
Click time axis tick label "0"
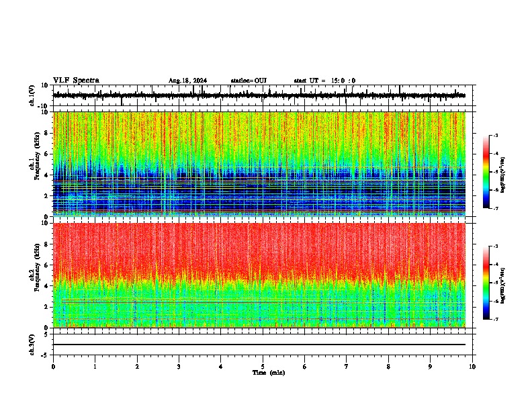click(53, 367)
